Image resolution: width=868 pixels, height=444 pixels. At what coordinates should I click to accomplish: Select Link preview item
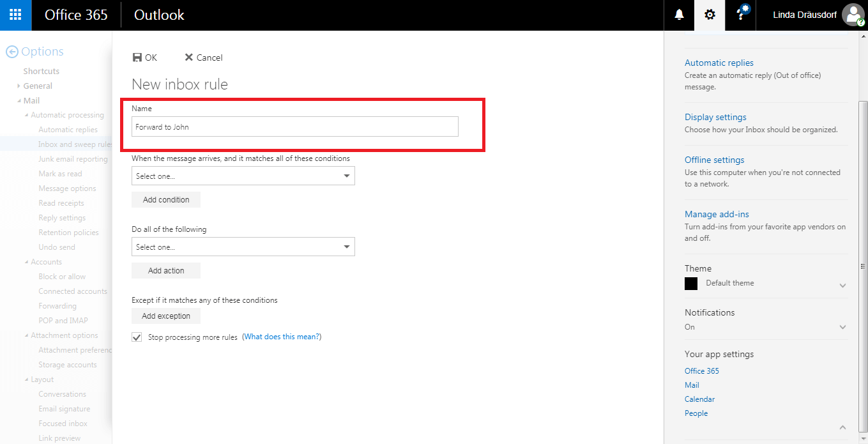pyautogui.click(x=59, y=438)
